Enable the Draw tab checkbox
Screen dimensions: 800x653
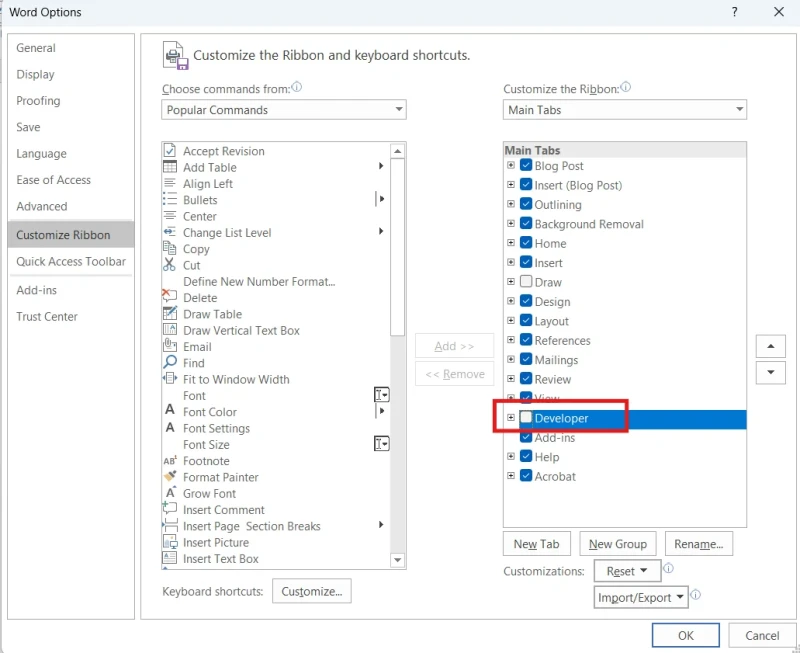[x=526, y=281]
